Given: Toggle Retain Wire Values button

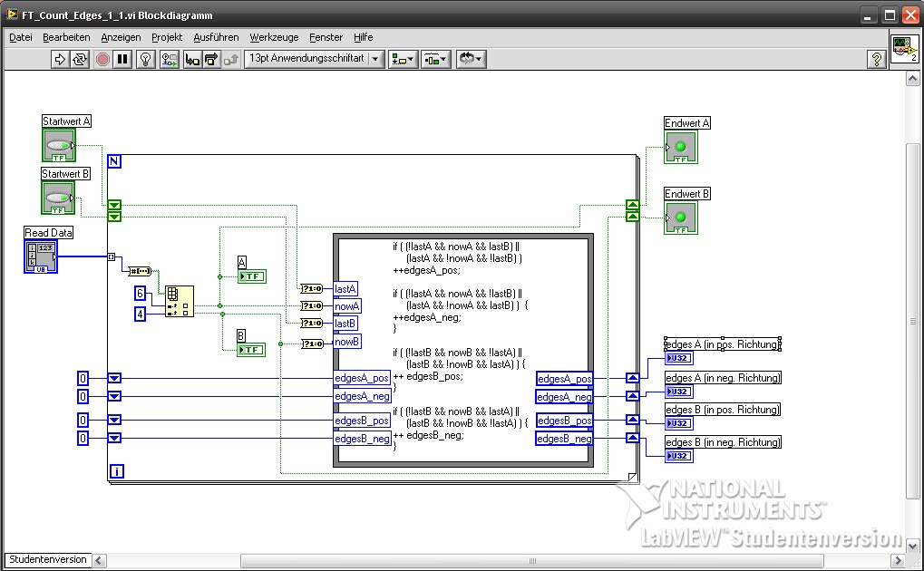Looking at the screenshot, I should coord(170,59).
